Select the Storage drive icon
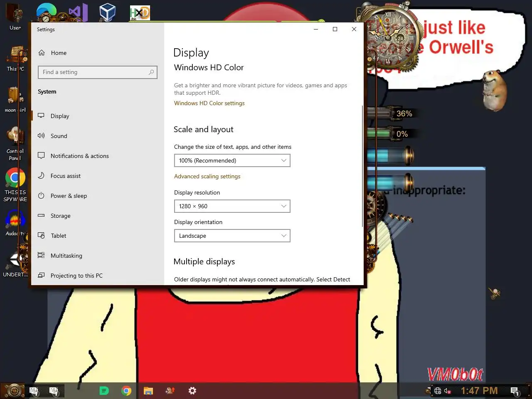 point(41,215)
